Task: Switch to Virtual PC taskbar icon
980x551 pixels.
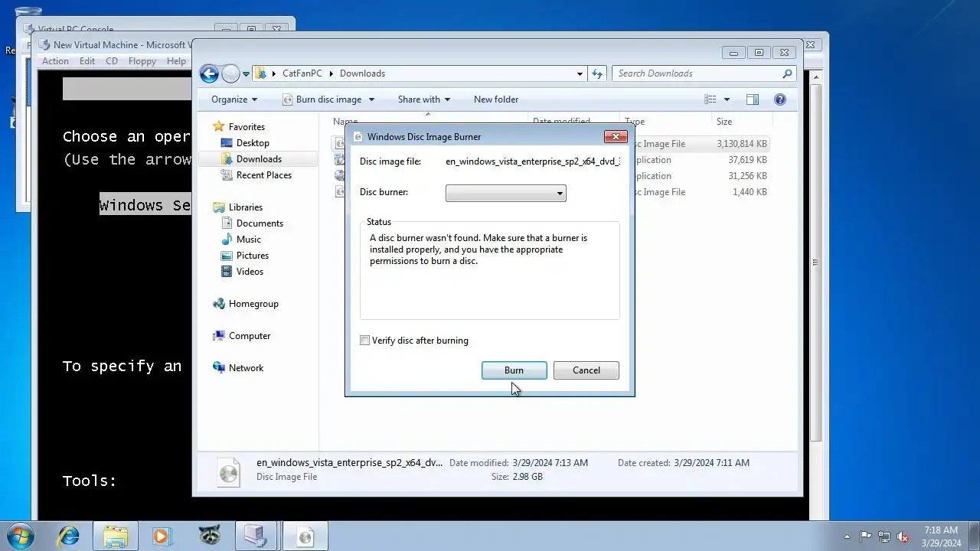Action: (x=256, y=536)
